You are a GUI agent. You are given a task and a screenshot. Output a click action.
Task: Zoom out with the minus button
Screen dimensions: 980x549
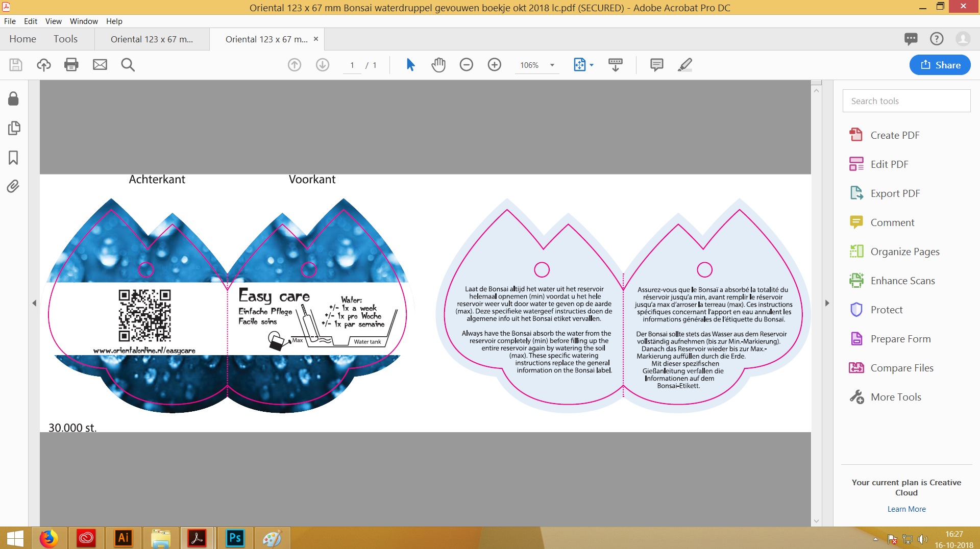coord(467,65)
